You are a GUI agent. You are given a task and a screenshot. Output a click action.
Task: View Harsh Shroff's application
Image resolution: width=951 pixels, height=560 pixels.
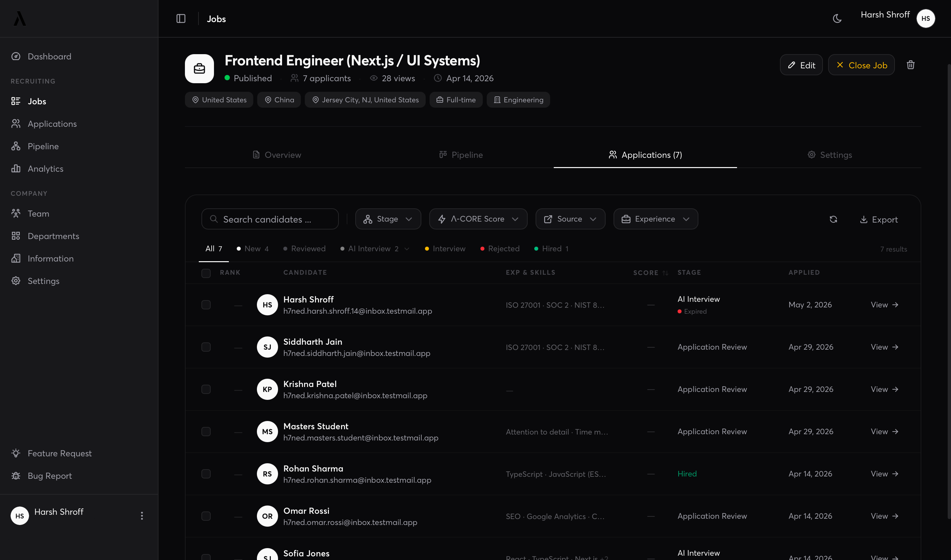click(x=884, y=304)
